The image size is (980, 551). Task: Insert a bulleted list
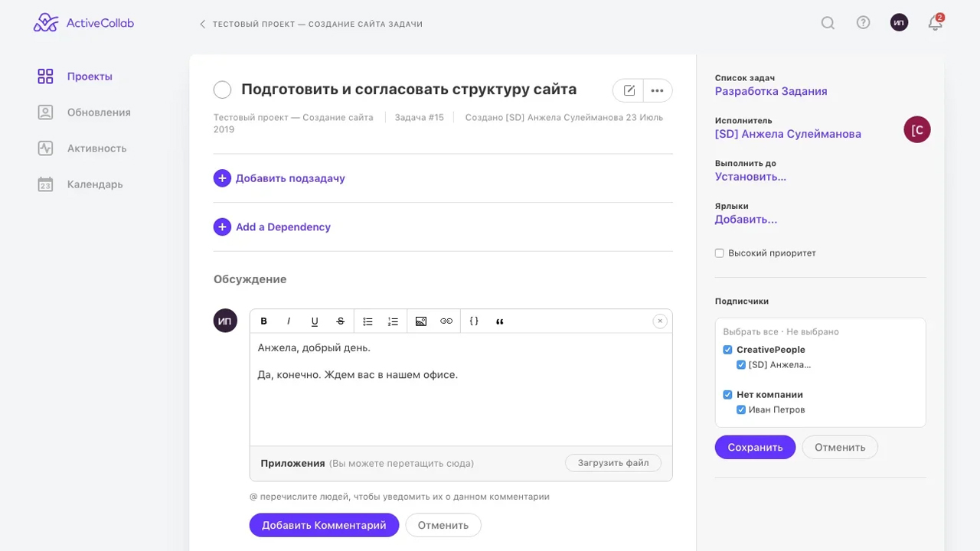[367, 321]
